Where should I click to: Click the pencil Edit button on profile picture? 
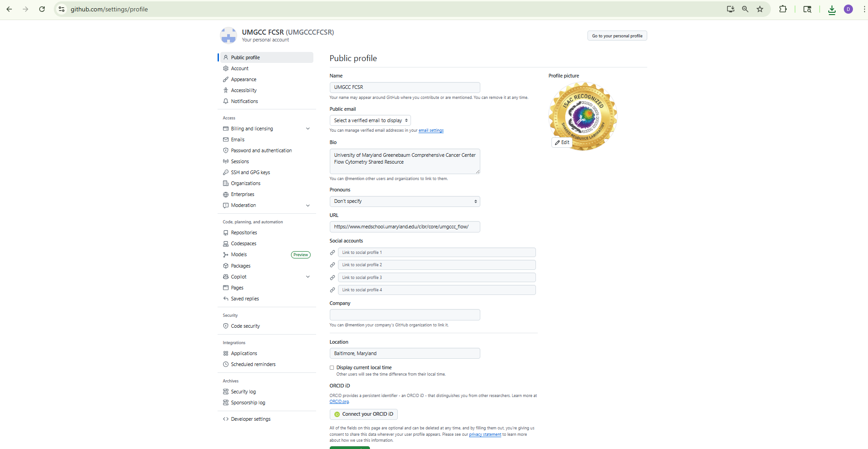562,142
